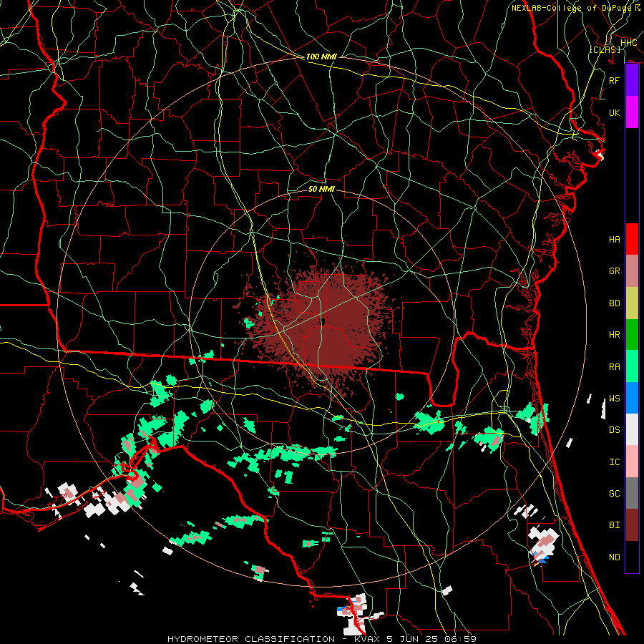Click the GR legend label
The image size is (644, 644).
pyautogui.click(x=615, y=271)
